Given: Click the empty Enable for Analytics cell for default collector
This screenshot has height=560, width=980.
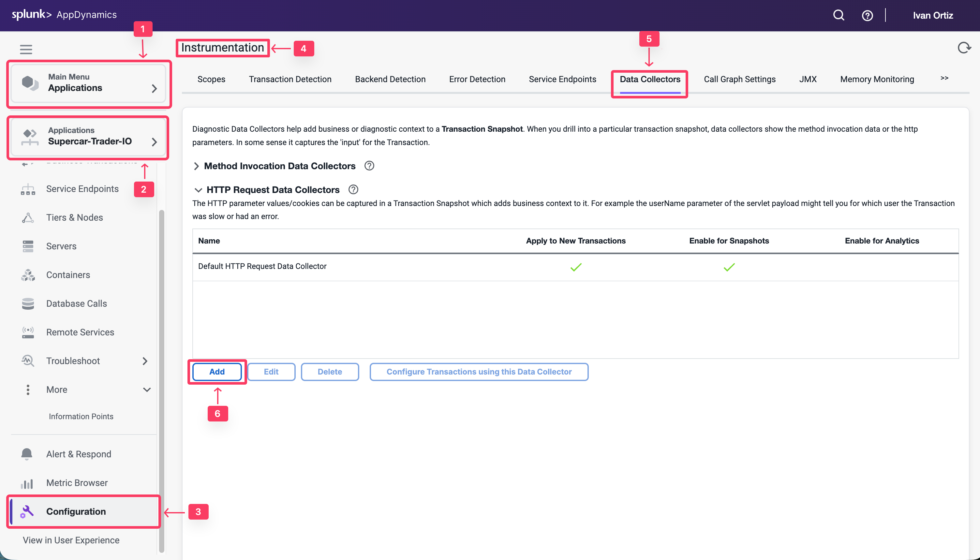Looking at the screenshot, I should click(x=882, y=267).
